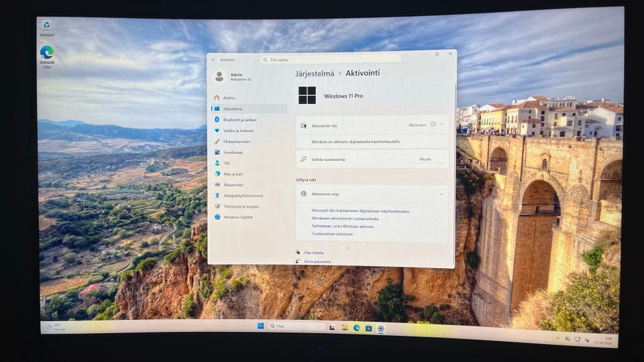Image resolution: width=644 pixels, height=362 pixels.
Task: Click the Aktivoinnin tila row icon
Action: point(303,126)
